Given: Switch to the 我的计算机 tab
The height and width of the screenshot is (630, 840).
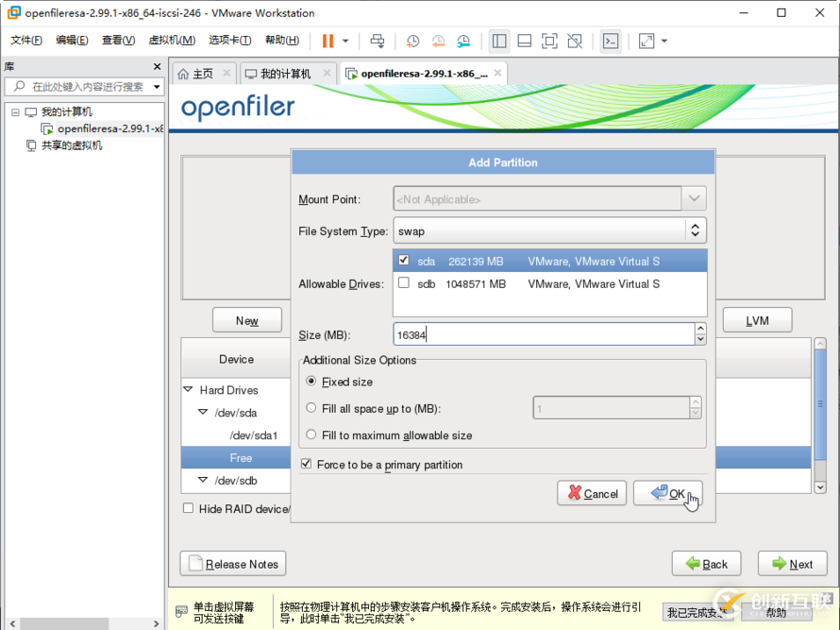Looking at the screenshot, I should (x=285, y=74).
